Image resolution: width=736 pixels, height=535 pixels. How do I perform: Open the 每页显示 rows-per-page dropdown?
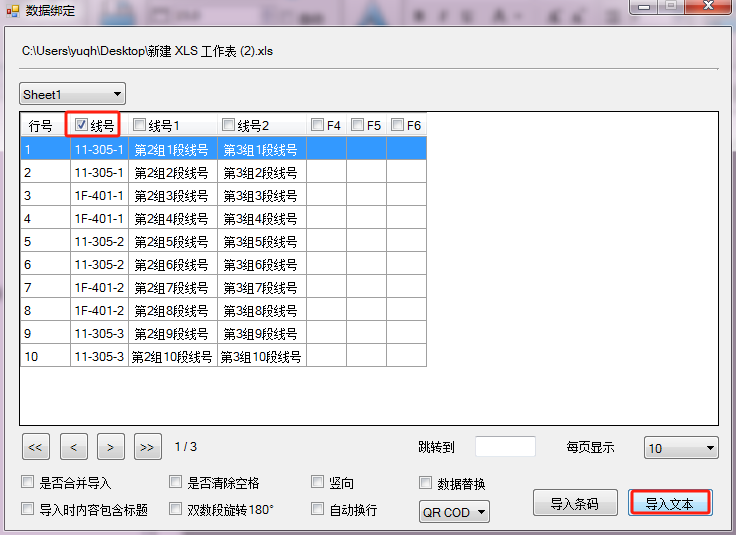point(681,448)
